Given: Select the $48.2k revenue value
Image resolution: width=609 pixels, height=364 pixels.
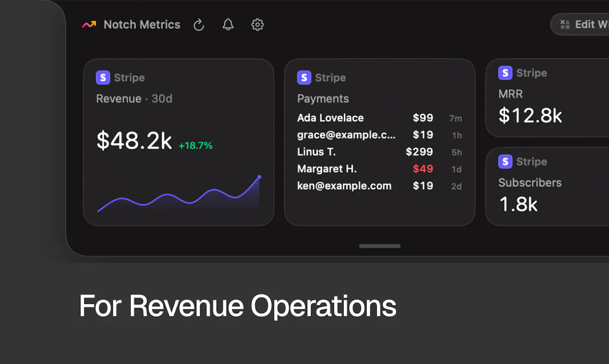Looking at the screenshot, I should 134,140.
